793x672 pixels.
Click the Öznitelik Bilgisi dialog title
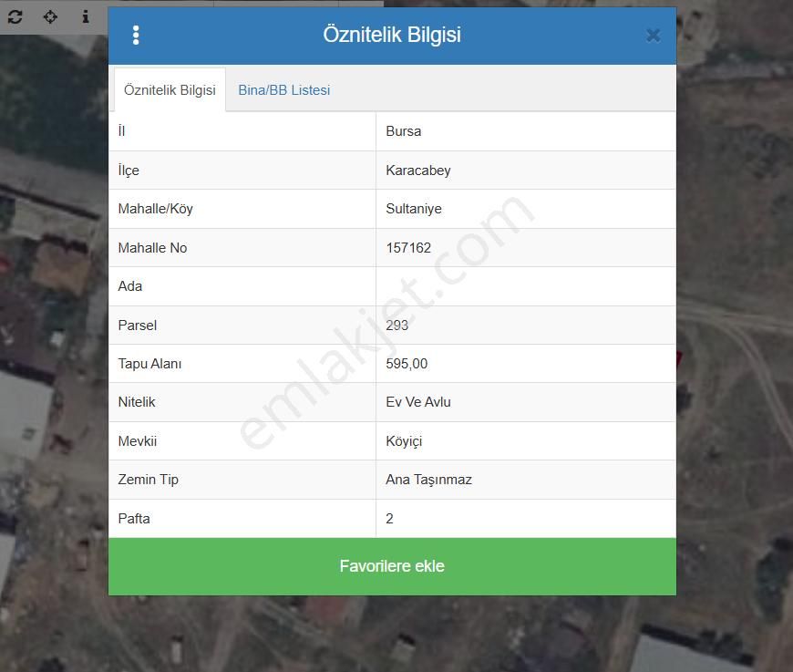coord(392,35)
